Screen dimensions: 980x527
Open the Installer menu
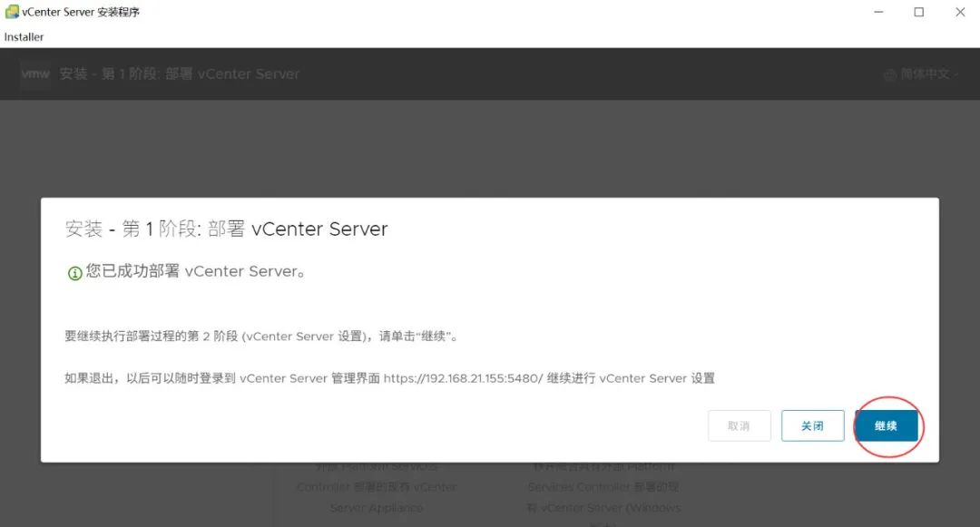(x=24, y=37)
